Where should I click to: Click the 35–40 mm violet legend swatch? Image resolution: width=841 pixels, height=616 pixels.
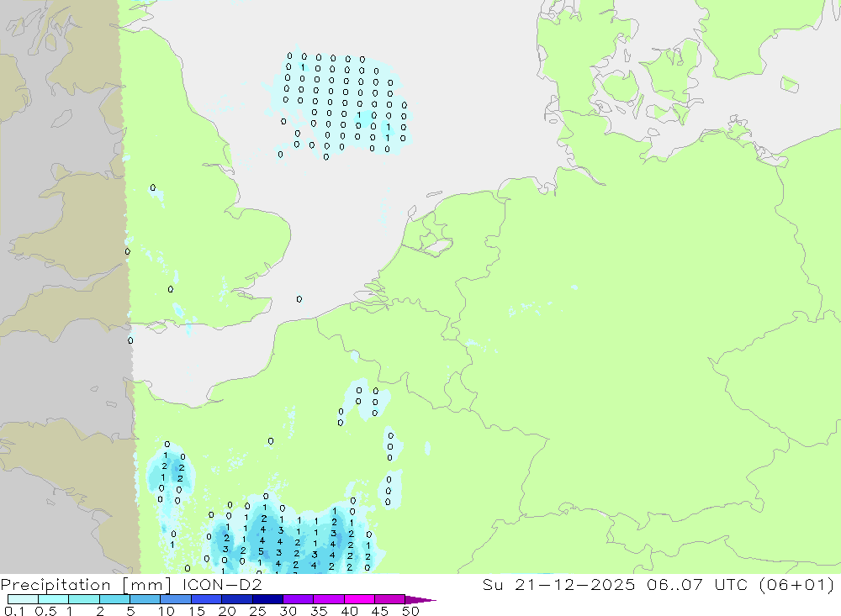pyautogui.click(x=329, y=599)
